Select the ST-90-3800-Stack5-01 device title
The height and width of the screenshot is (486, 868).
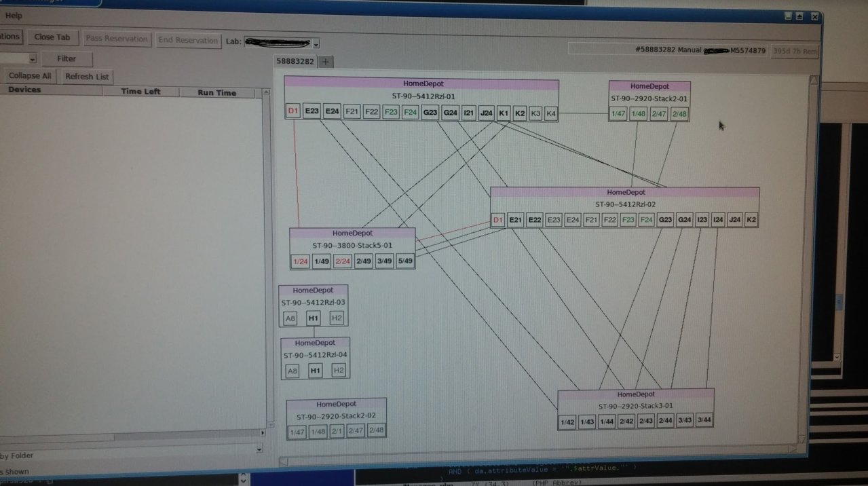(x=352, y=246)
